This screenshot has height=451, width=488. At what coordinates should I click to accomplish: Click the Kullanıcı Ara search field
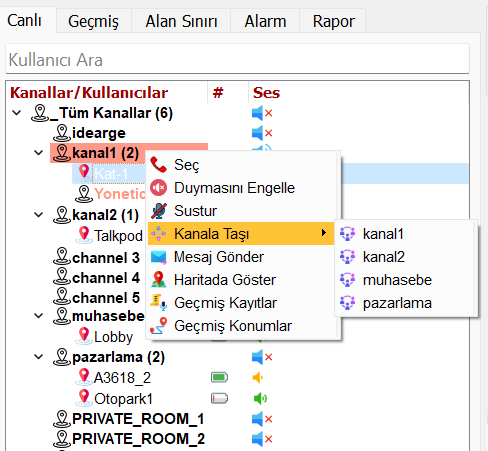tap(237, 59)
